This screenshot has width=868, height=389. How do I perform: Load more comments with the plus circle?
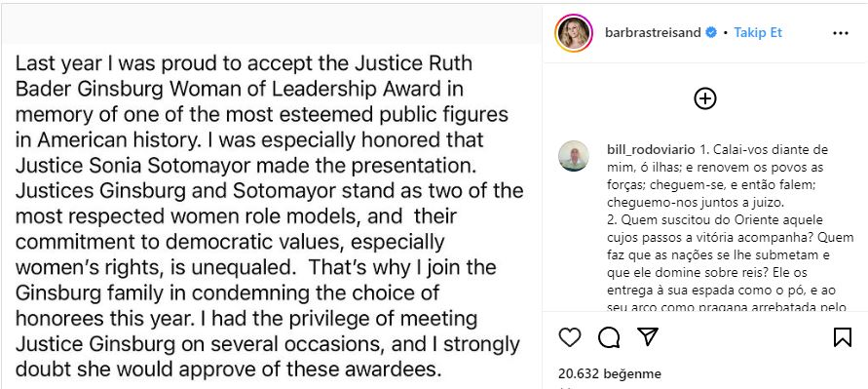(x=705, y=98)
